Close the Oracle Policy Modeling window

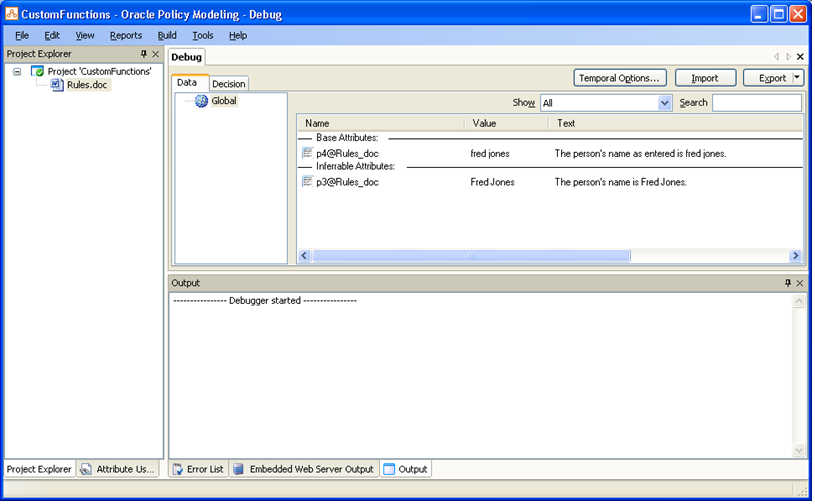(798, 14)
